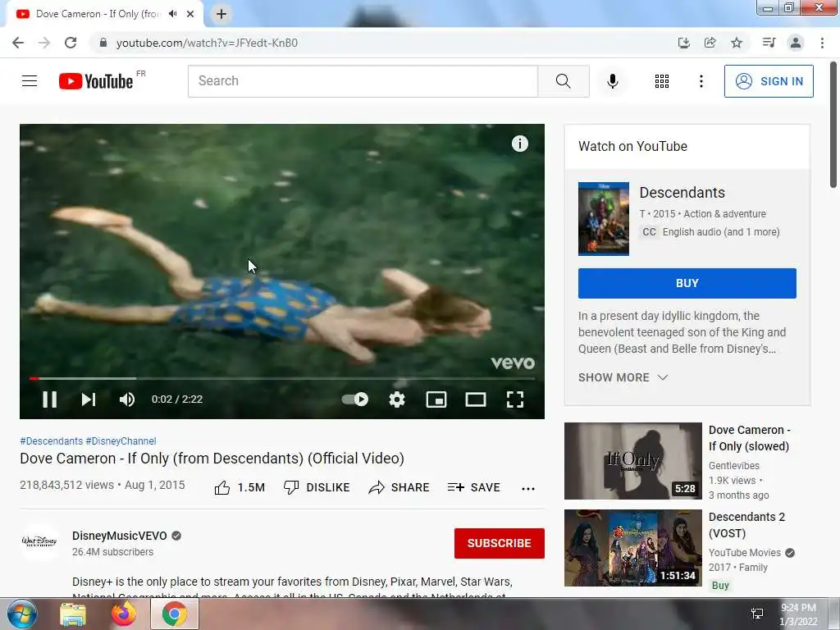
Task: Enter full screen mode
Action: tap(515, 399)
